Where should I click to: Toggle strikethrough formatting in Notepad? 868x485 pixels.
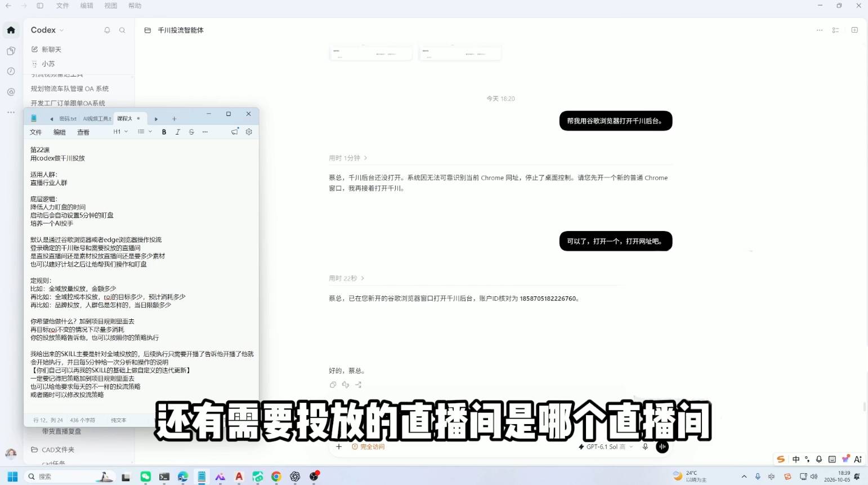(191, 132)
